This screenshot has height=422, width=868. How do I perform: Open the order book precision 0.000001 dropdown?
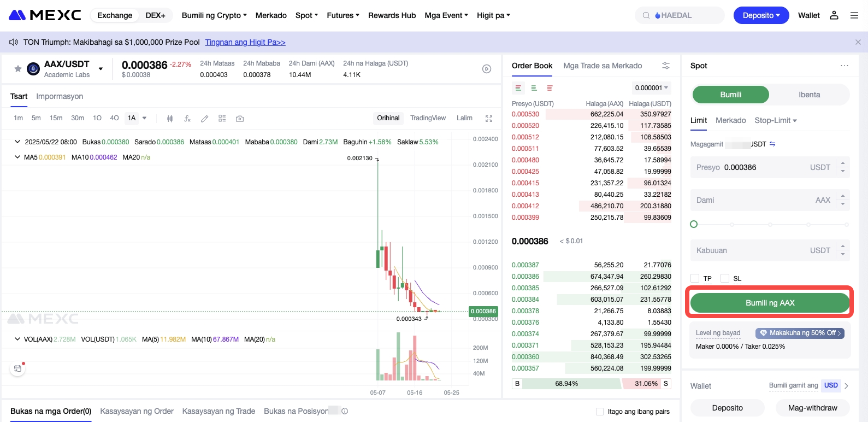[x=651, y=88]
